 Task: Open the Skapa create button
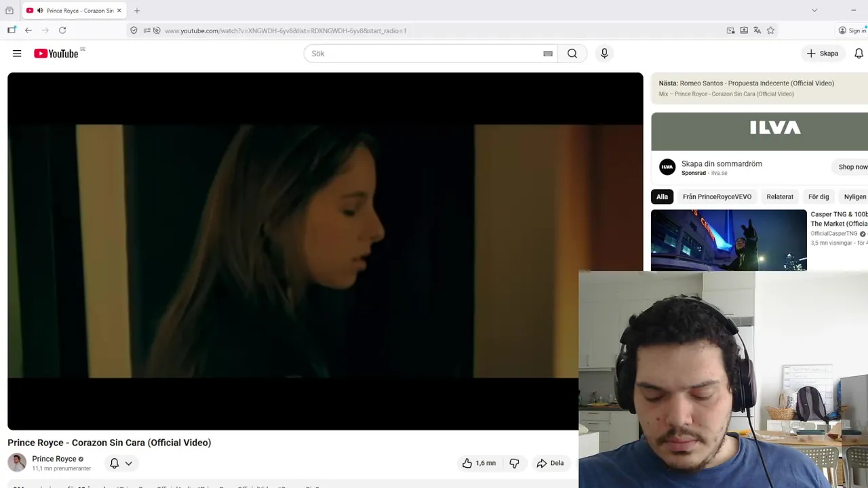[x=823, y=54]
